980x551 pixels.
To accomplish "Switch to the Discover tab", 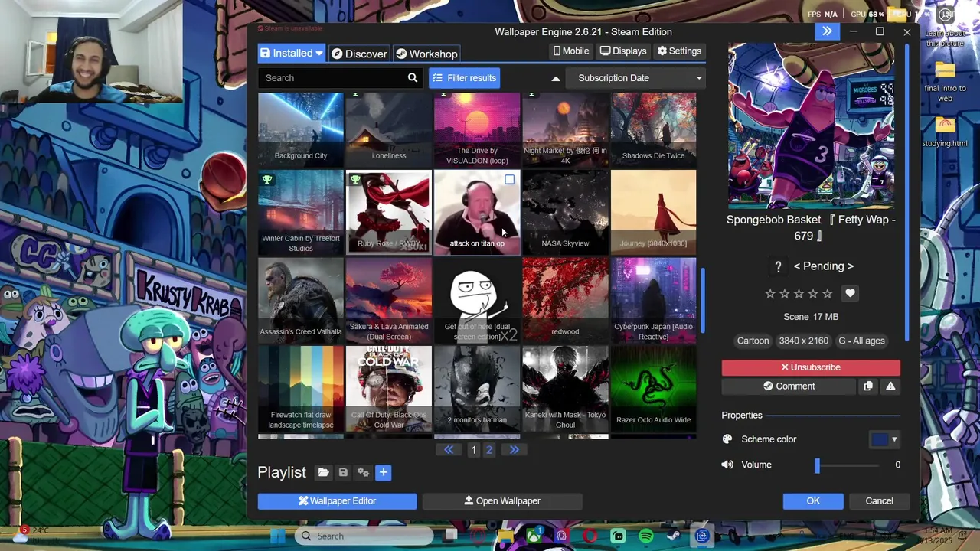I will pos(358,54).
